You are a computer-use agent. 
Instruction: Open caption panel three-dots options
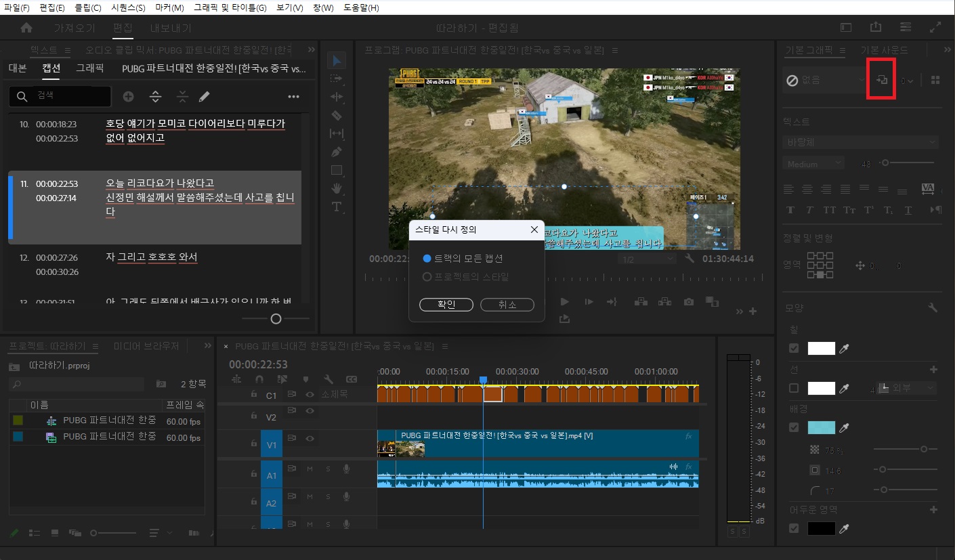[x=293, y=97]
